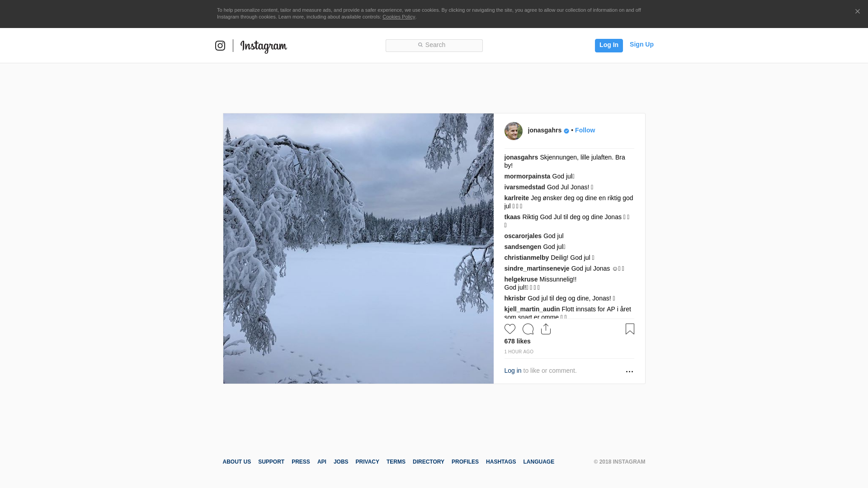
Task: Click the Instagram camera logo icon
Action: coord(220,46)
